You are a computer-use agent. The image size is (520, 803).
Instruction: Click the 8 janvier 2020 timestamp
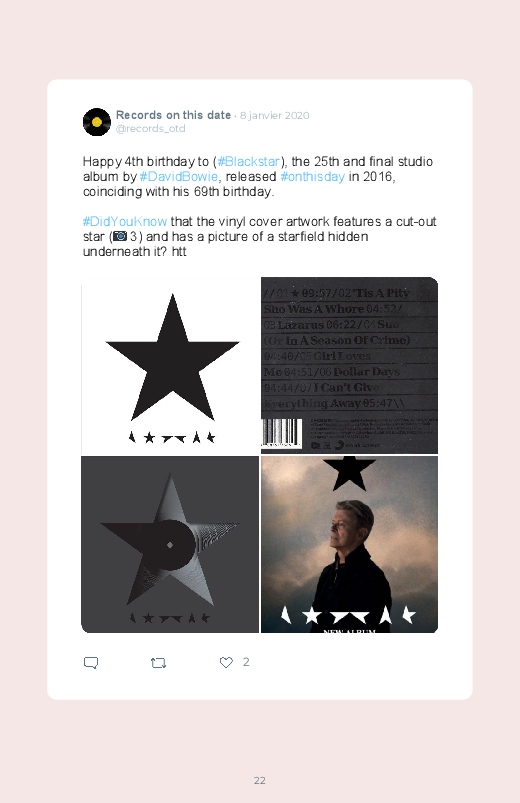tap(275, 115)
